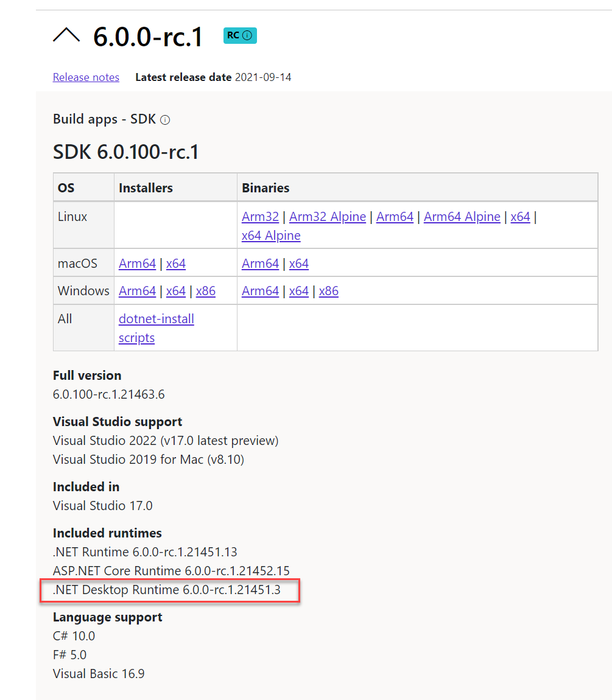Open the Release notes link
The width and height of the screenshot is (612, 700).
pyautogui.click(x=86, y=77)
